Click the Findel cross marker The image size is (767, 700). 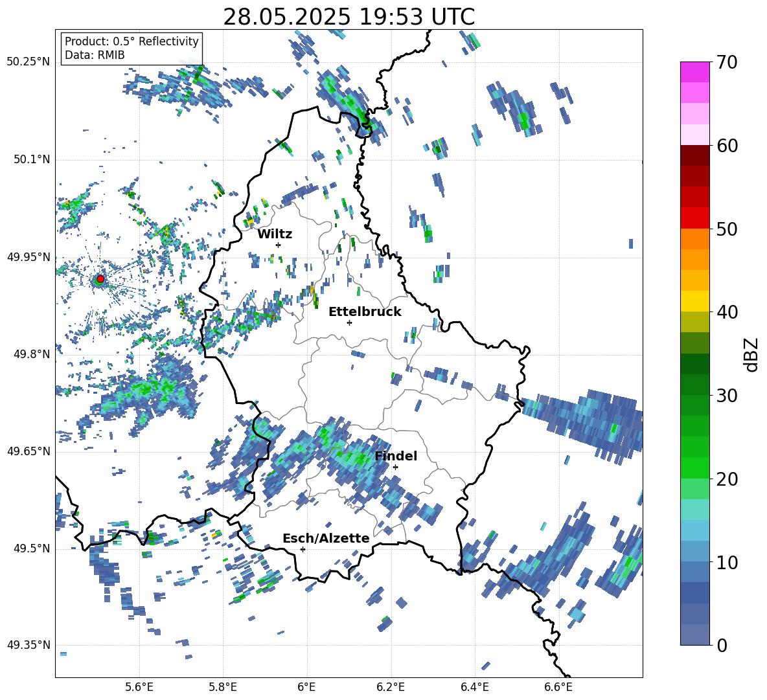[x=395, y=467]
